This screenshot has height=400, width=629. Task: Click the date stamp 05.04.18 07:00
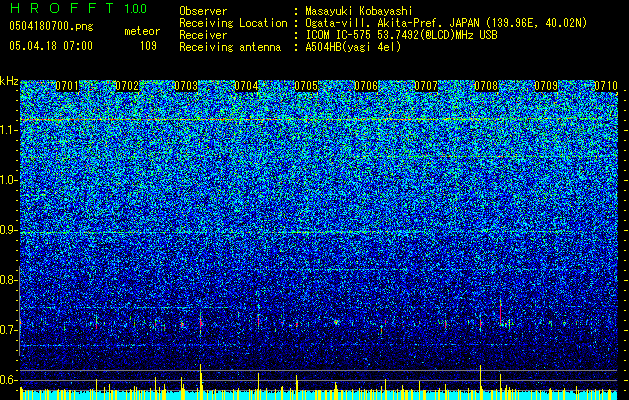51,46
